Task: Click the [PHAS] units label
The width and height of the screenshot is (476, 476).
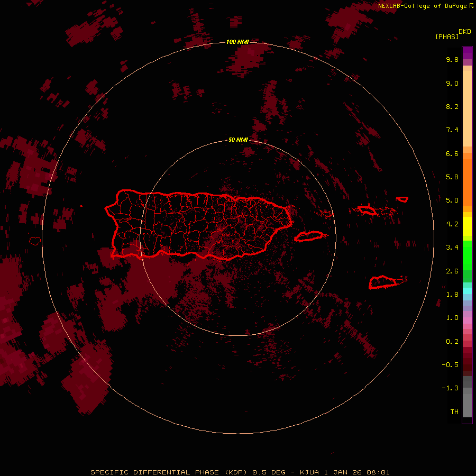Action: point(447,36)
